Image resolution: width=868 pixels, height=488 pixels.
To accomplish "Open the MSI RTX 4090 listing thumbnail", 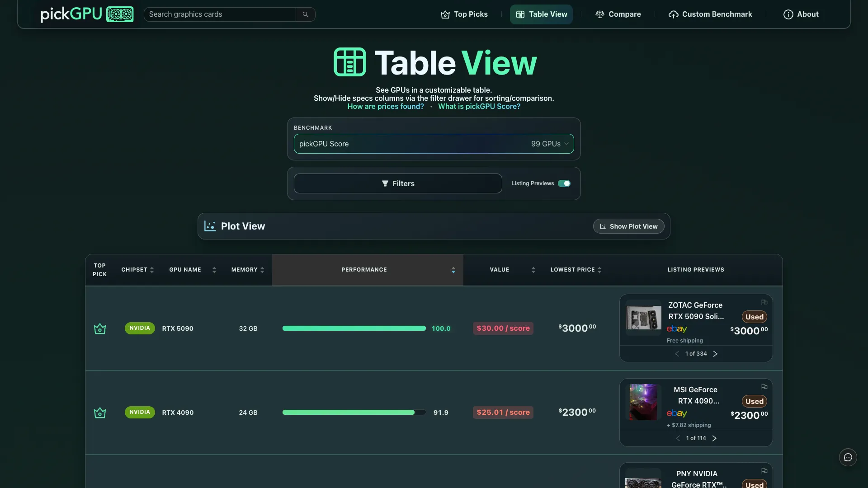I will point(643,402).
